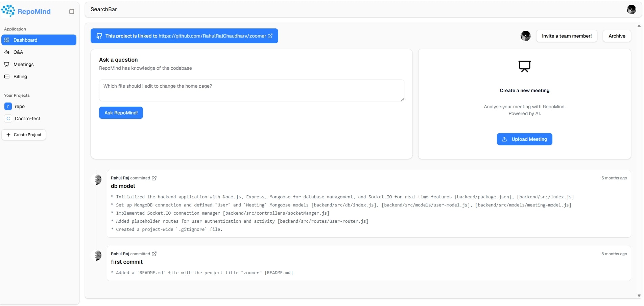This screenshot has height=306, width=644.
Task: Open the linked GitHub zoomer repository URL
Action: [212, 36]
